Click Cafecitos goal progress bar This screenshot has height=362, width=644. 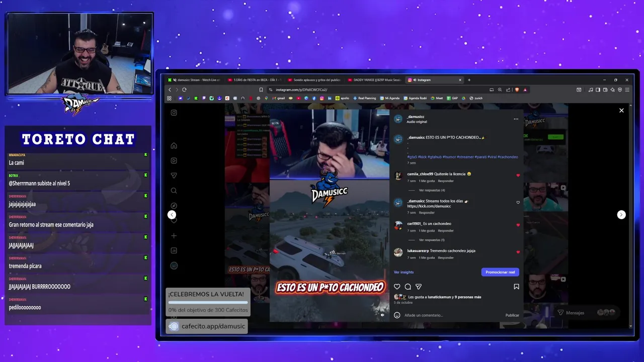(x=208, y=303)
